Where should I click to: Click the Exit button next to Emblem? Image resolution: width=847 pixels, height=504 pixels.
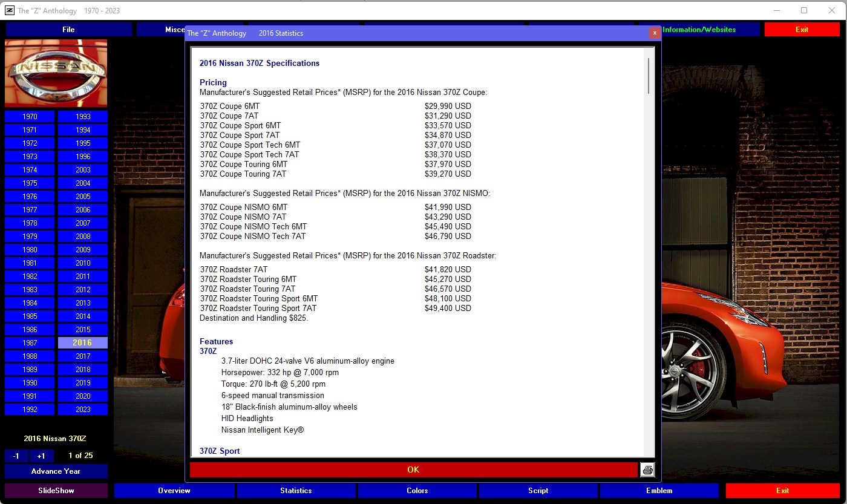click(x=783, y=491)
